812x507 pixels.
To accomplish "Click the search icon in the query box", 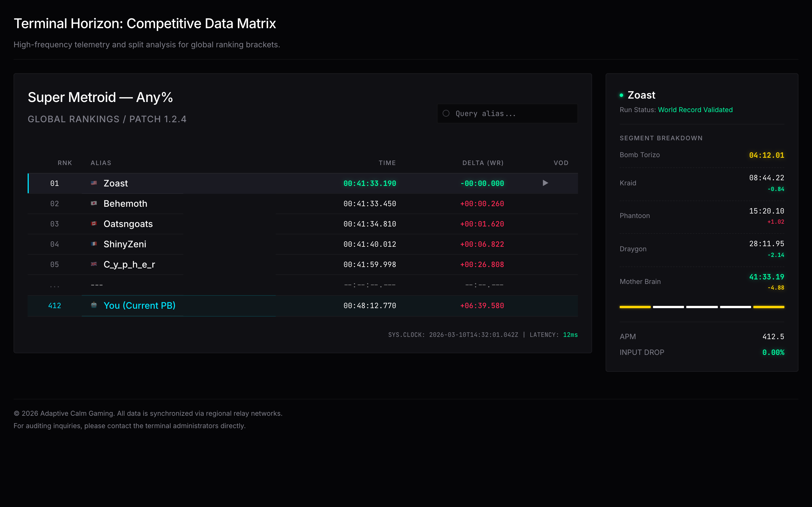I will click(x=446, y=113).
